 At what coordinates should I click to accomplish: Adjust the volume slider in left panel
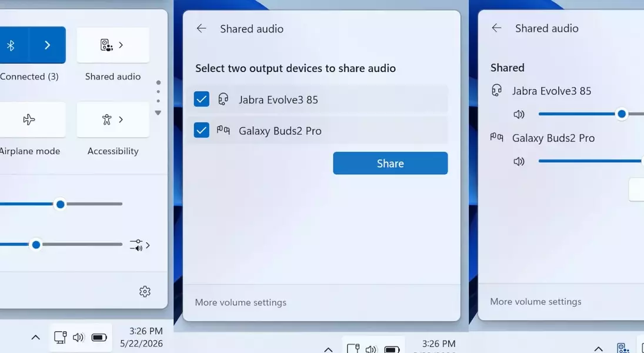36,245
